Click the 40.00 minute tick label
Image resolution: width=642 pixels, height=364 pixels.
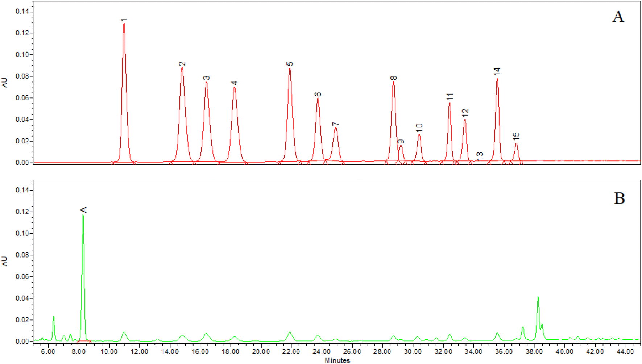pos(565,351)
